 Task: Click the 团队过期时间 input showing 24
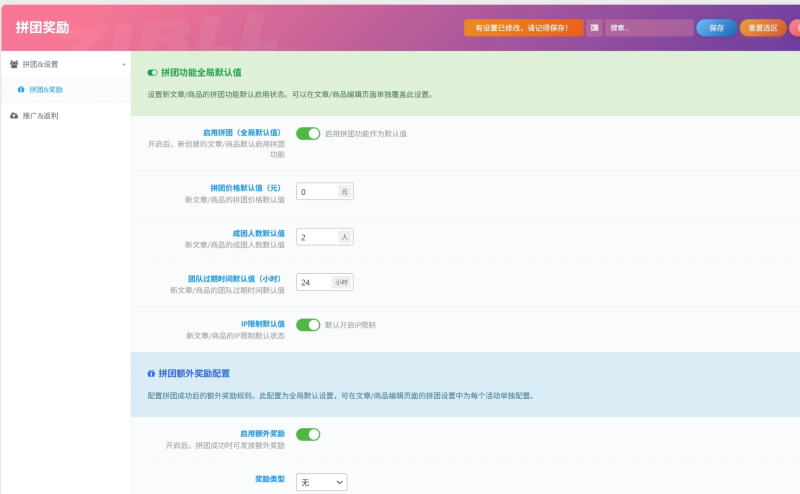click(314, 282)
